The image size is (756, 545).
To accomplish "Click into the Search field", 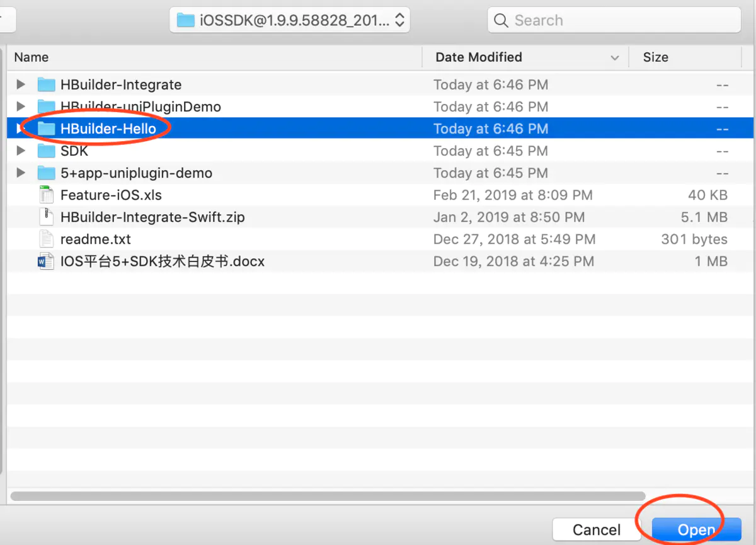I will [614, 20].
